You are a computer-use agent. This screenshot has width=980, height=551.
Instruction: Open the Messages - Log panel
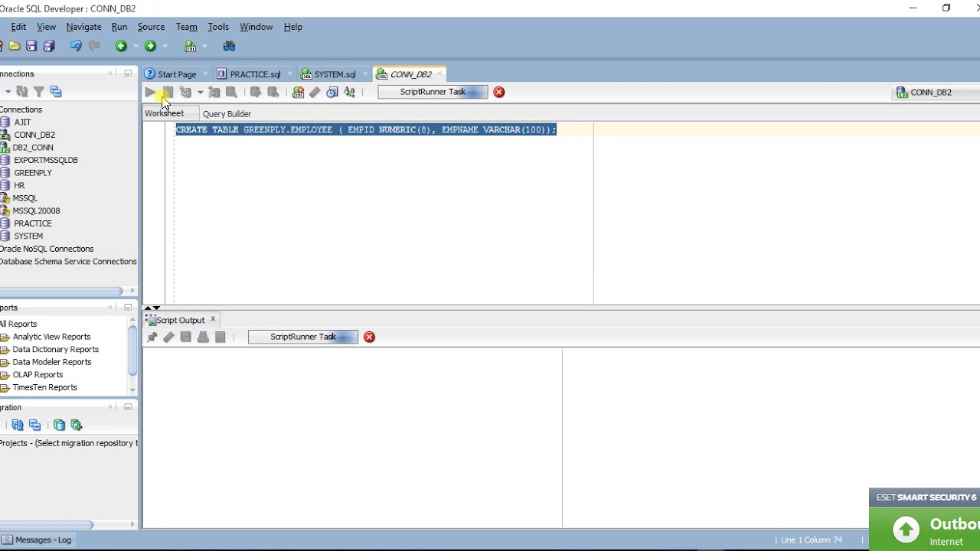coord(37,540)
